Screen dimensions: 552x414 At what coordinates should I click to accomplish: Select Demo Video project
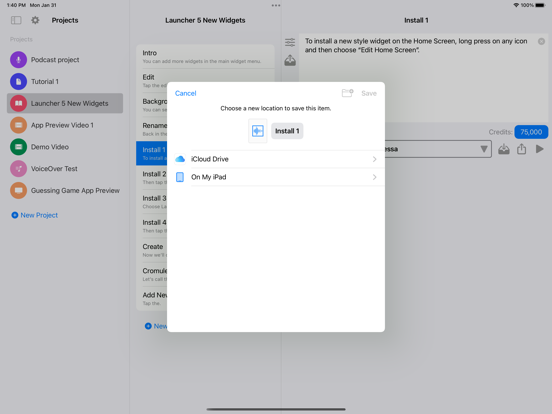click(65, 147)
